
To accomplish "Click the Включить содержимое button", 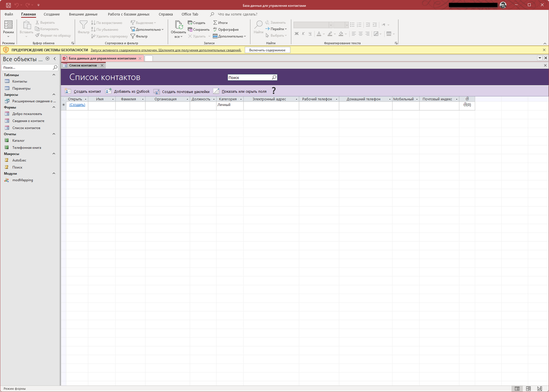I will click(x=267, y=50).
